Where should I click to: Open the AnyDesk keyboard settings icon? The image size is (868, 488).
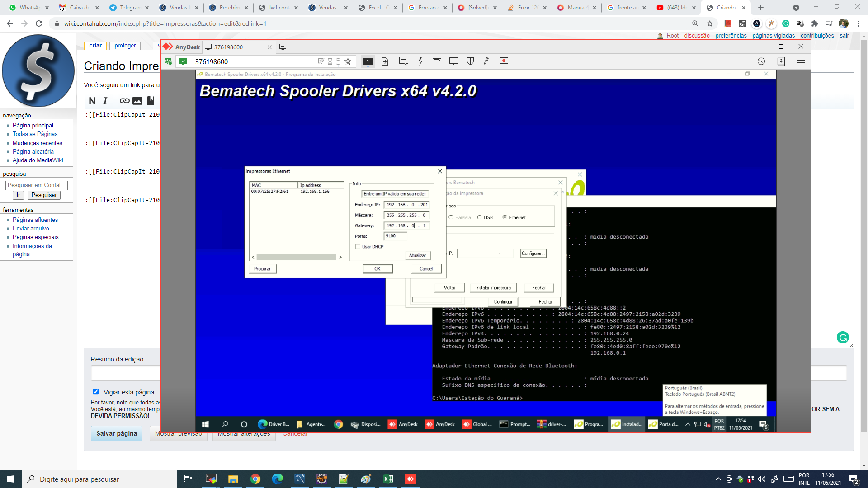(437, 61)
